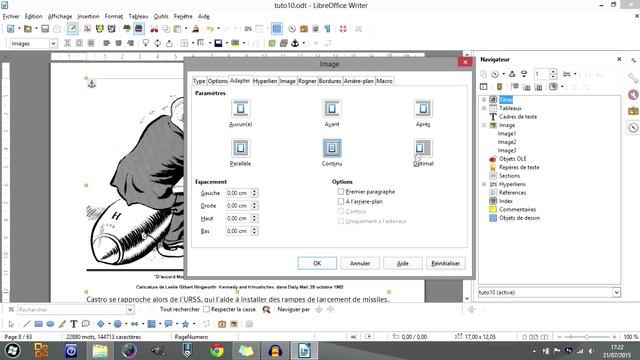Select the Parallèle wrap option icon
640x360 pixels.
(240, 148)
